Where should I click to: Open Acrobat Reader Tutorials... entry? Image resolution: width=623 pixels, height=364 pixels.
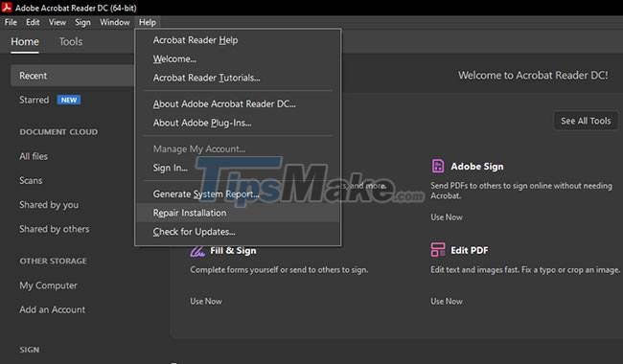coord(238,78)
